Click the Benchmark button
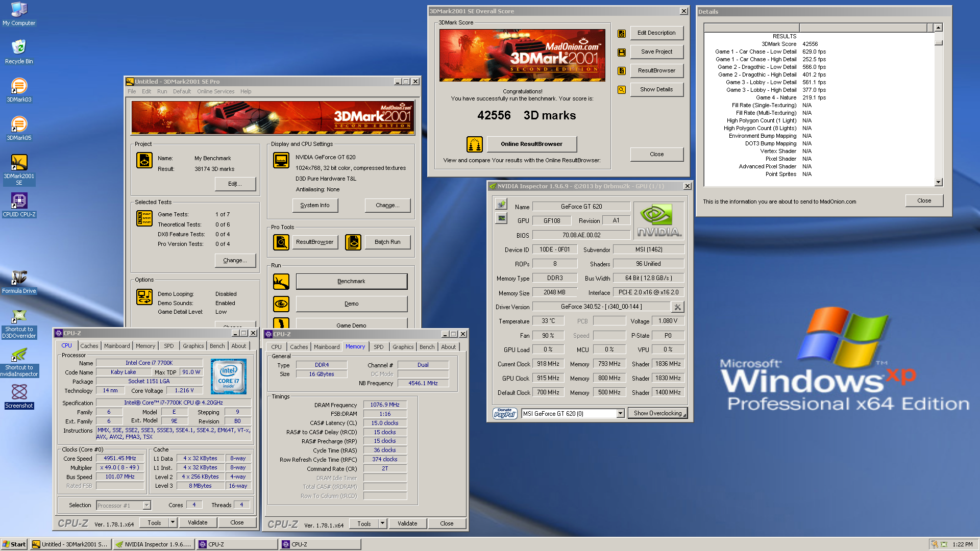This screenshot has height=551, width=980. point(351,281)
